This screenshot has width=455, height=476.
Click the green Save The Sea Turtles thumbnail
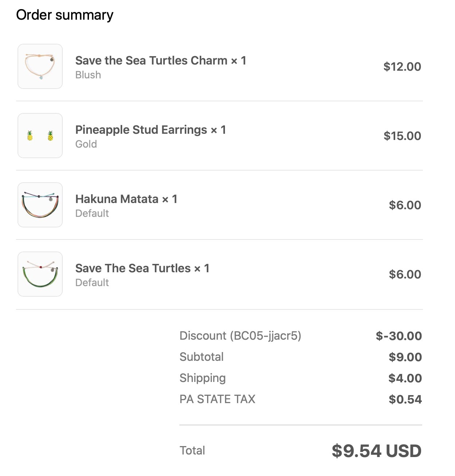pyautogui.click(x=40, y=274)
